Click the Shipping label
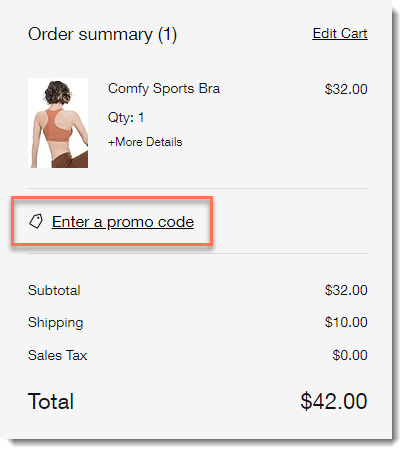Viewport: 407px width, 454px height. (55, 323)
